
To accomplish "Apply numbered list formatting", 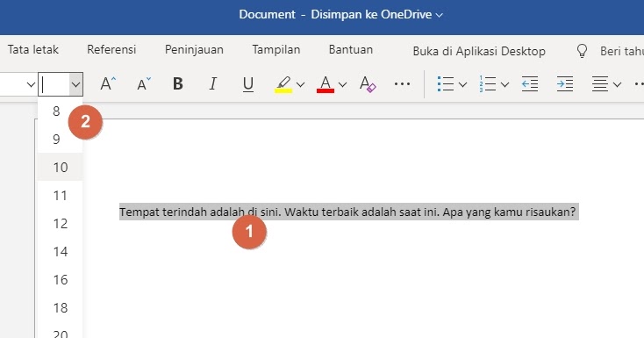I will point(488,84).
